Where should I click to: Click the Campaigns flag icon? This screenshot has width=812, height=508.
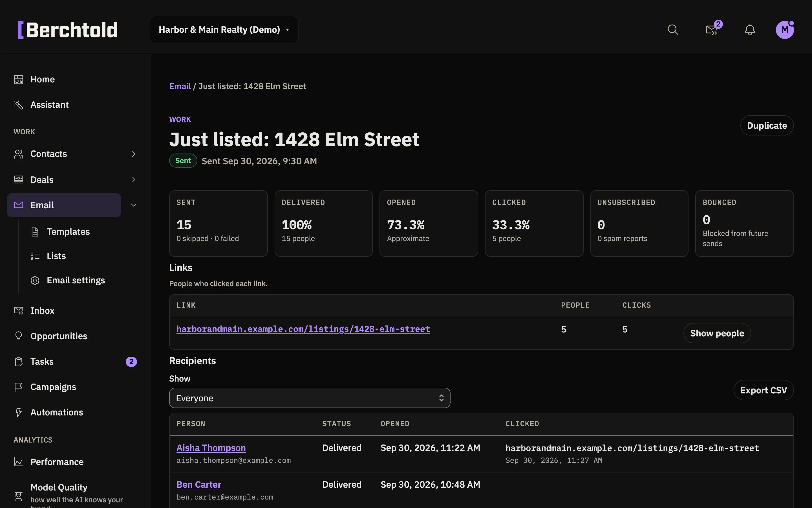click(18, 387)
